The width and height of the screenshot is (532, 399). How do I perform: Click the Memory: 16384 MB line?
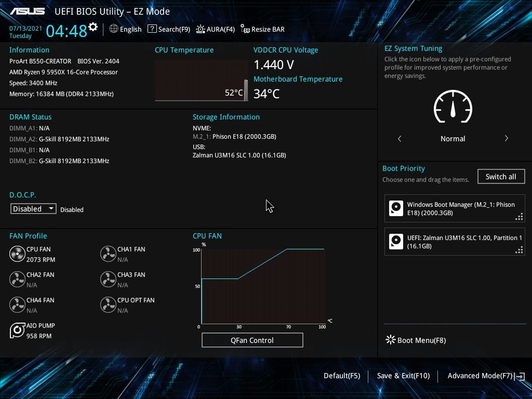tap(61, 94)
